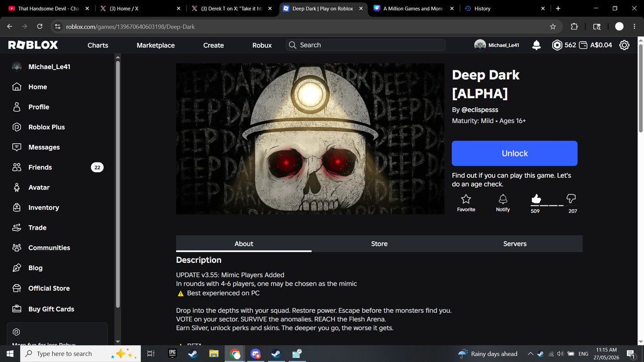
Task: Open the Windows Start menu
Action: click(10, 354)
